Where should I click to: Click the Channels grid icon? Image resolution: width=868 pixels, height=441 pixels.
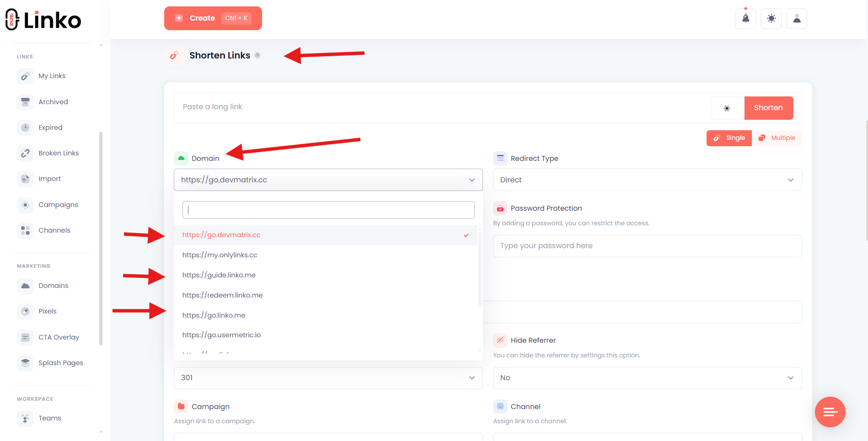(25, 230)
